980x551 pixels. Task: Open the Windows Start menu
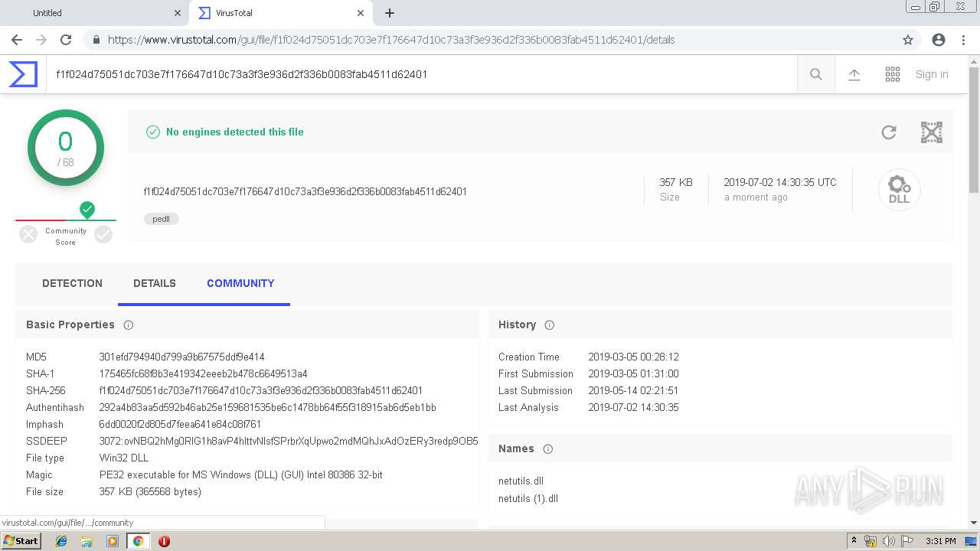pyautogui.click(x=21, y=541)
